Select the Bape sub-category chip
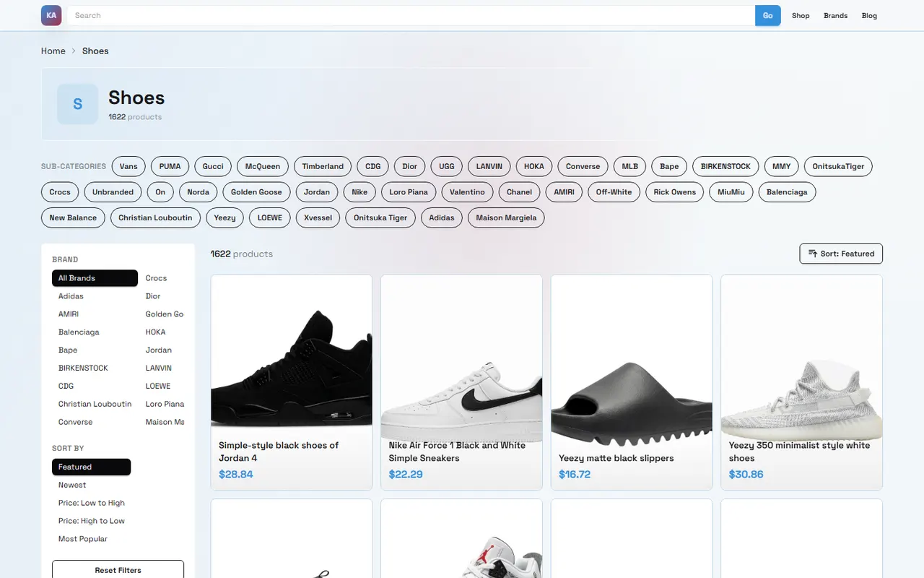Image resolution: width=924 pixels, height=578 pixels. pyautogui.click(x=669, y=166)
